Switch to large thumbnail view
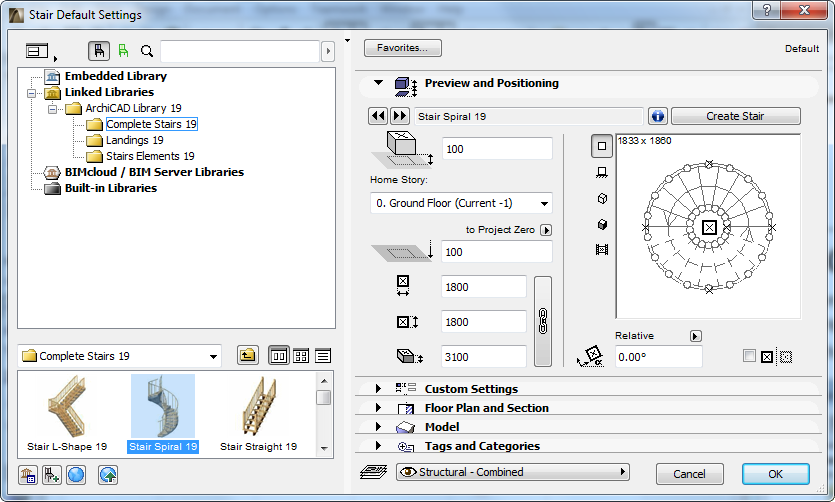Image resolution: width=835 pixels, height=502 pixels. [x=279, y=356]
